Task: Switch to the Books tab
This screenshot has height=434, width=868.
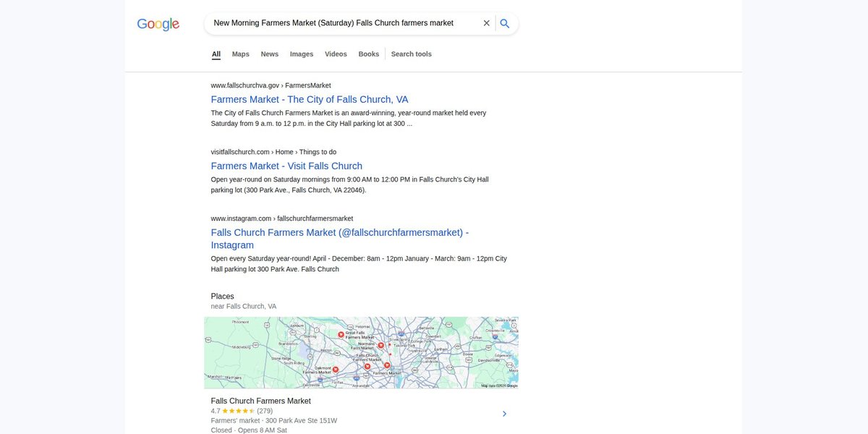Action: pos(369,54)
